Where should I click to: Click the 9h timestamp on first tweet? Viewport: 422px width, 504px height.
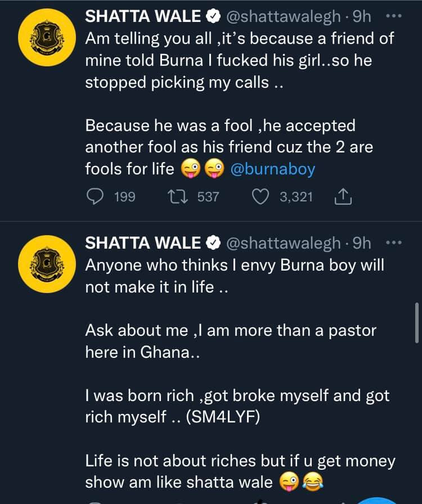coord(362,16)
